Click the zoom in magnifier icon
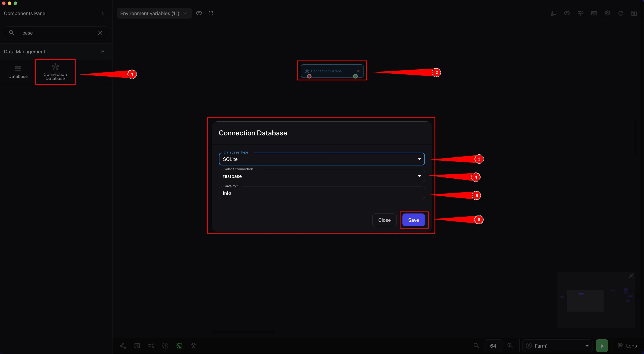The image size is (644, 354). [510, 345]
